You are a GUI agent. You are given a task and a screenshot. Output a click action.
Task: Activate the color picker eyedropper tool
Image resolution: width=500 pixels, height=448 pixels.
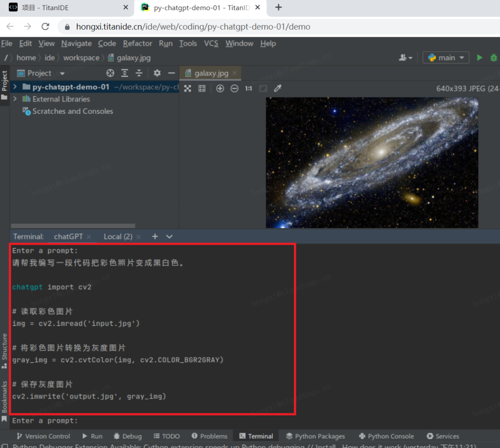(x=278, y=88)
